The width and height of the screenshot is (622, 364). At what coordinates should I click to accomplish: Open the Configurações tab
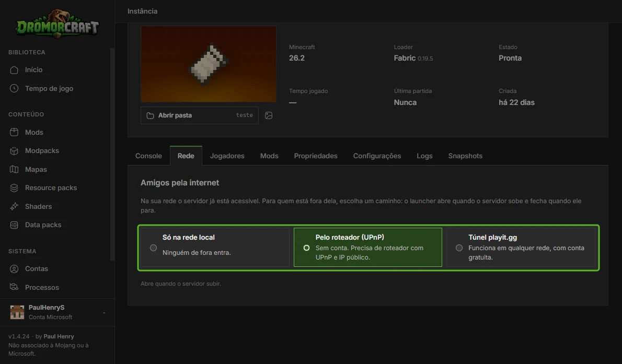[377, 156]
